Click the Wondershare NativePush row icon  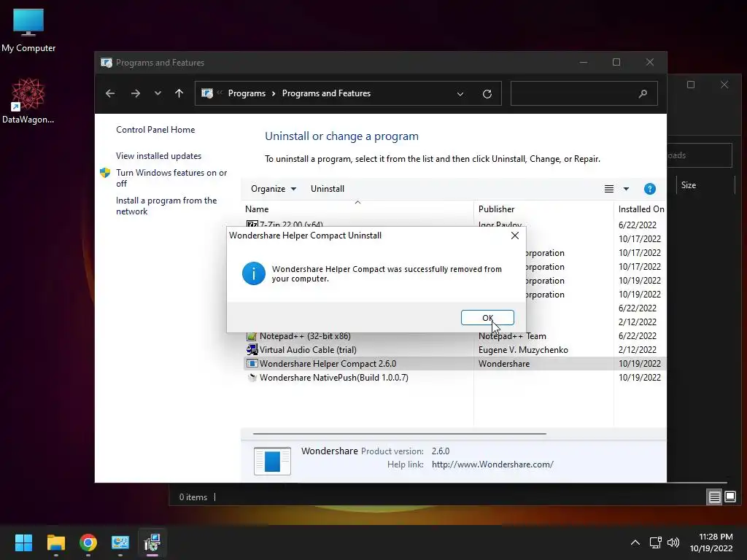pyautogui.click(x=252, y=377)
